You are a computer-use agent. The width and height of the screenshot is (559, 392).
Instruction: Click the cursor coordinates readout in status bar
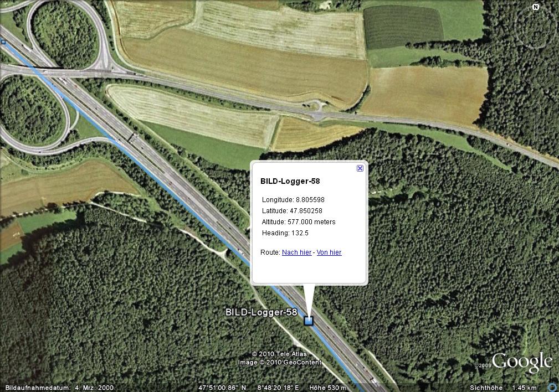coord(249,388)
